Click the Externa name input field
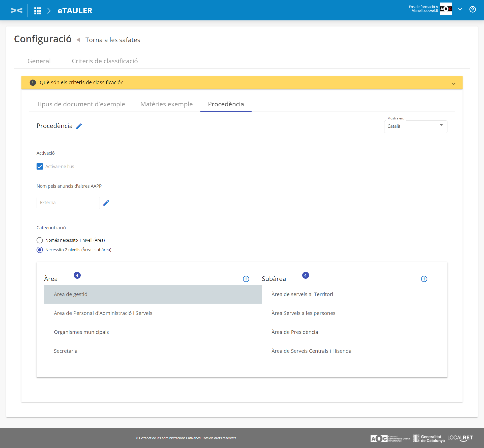The height and width of the screenshot is (448, 484). tap(68, 203)
